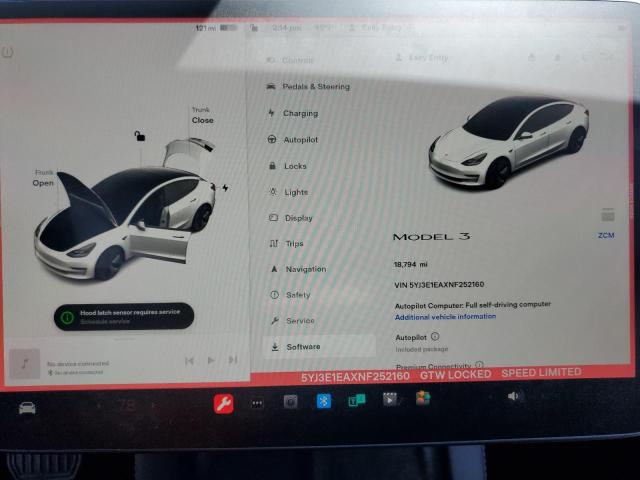
Task: Open the Trips menu
Action: (286, 244)
